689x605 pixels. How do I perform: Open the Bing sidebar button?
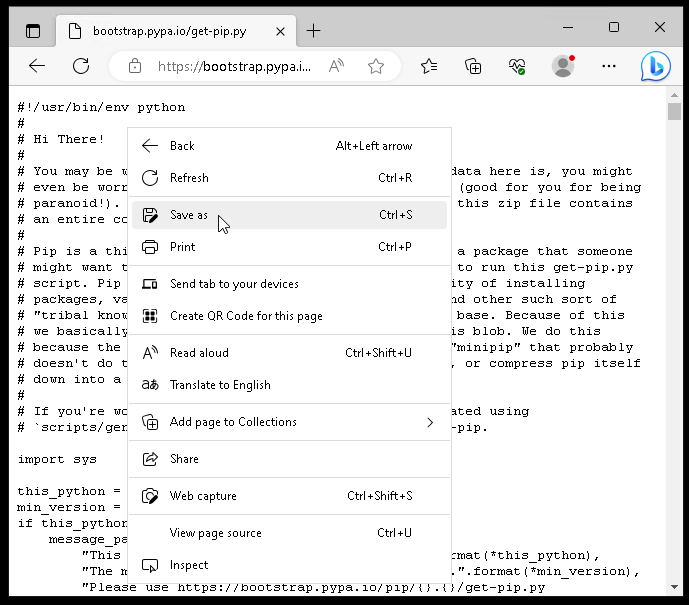(x=656, y=67)
